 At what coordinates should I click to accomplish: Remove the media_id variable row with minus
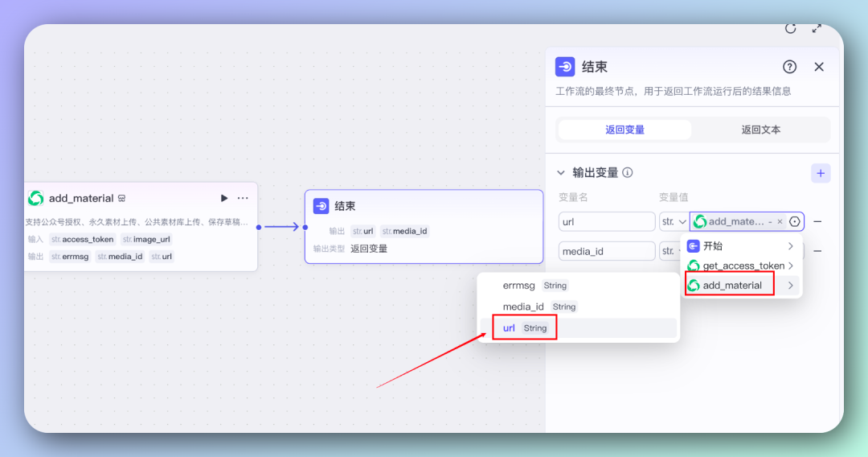point(817,251)
